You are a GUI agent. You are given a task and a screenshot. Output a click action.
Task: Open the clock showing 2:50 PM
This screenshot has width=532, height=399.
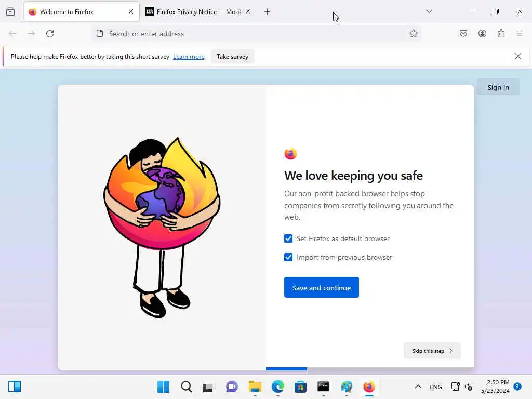[x=495, y=387]
